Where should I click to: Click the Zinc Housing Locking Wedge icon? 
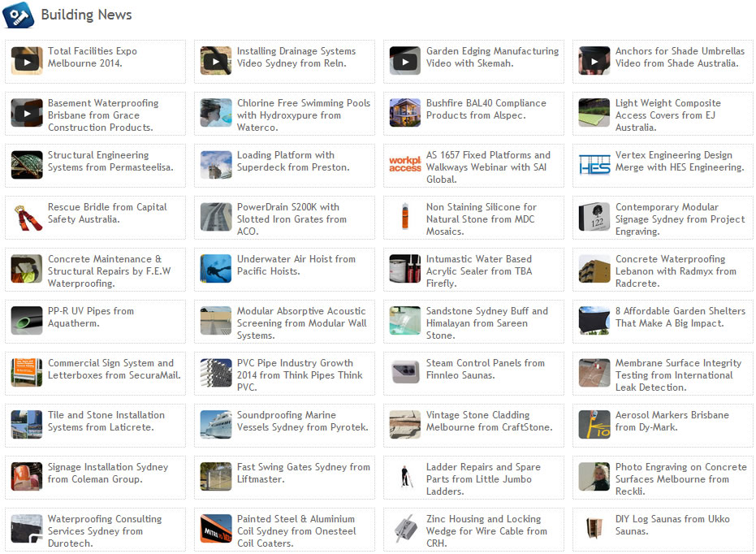point(406,527)
